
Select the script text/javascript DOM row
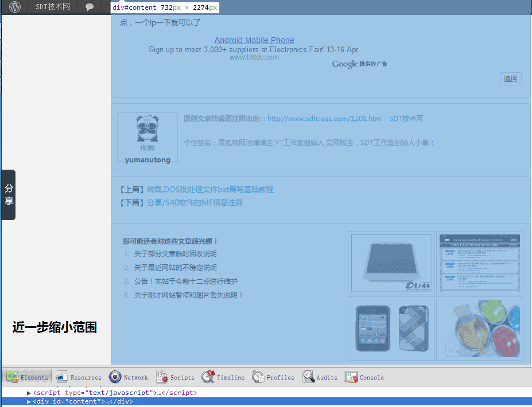point(266,393)
